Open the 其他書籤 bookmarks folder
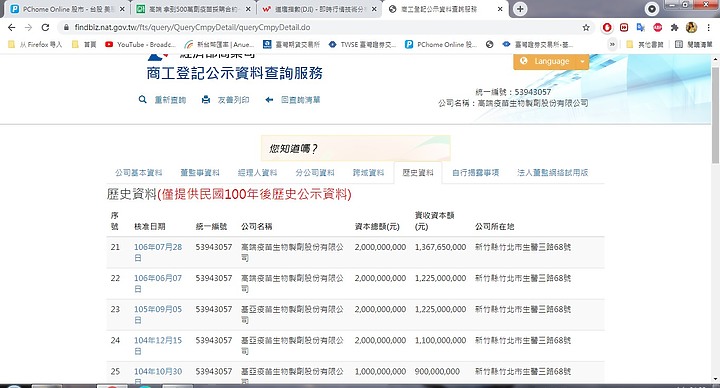Viewport: 720px width, 388px height. click(x=645, y=45)
